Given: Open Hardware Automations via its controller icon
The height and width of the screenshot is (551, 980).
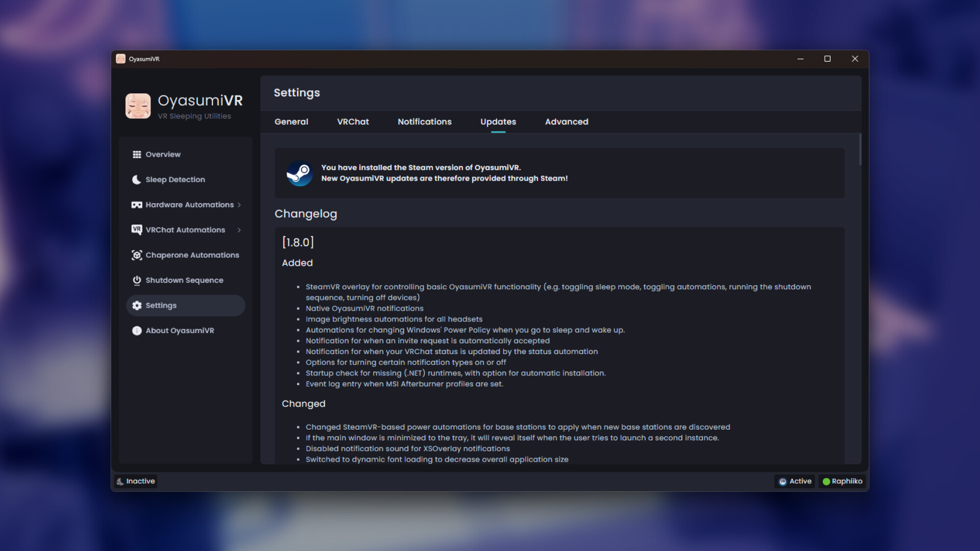Looking at the screenshot, I should 136,205.
